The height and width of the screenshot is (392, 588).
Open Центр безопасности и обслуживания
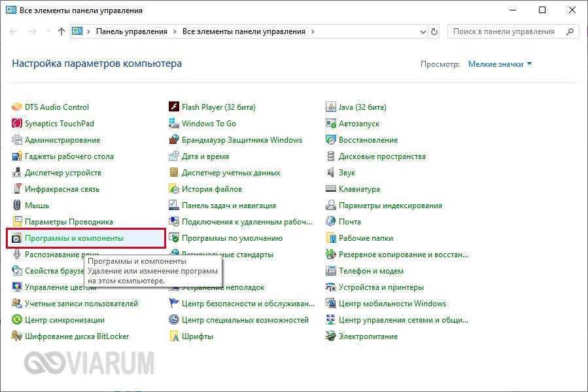coord(248,304)
